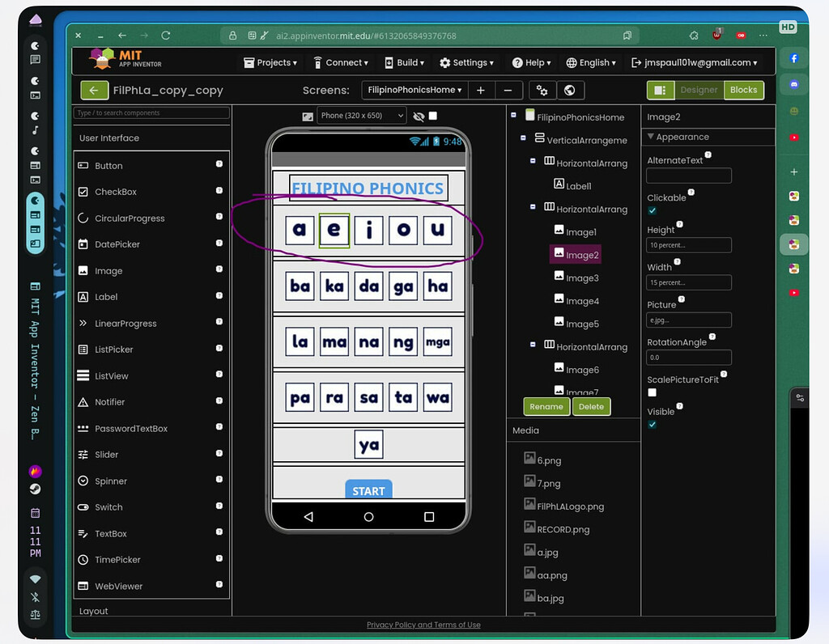The height and width of the screenshot is (644, 829).
Task: Toggle the Visible property checkbox
Action: (653, 425)
